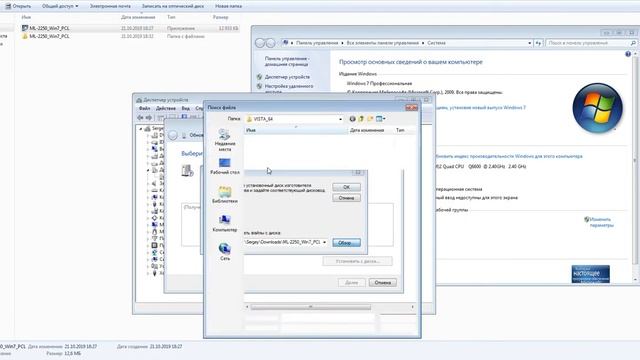
Task: Sort by Тип column in Explorer
Action: coord(171,18)
